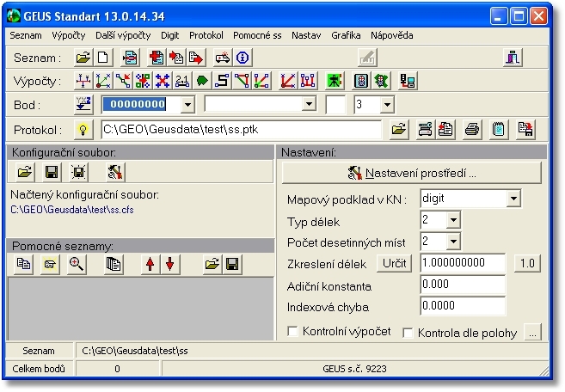Expand the Typ délek dropdown
Image resolution: width=565 pixels, height=392 pixels.
tap(453, 220)
